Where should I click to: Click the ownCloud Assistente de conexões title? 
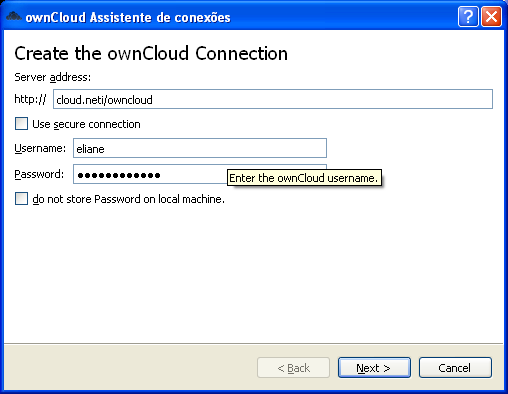click(128, 17)
